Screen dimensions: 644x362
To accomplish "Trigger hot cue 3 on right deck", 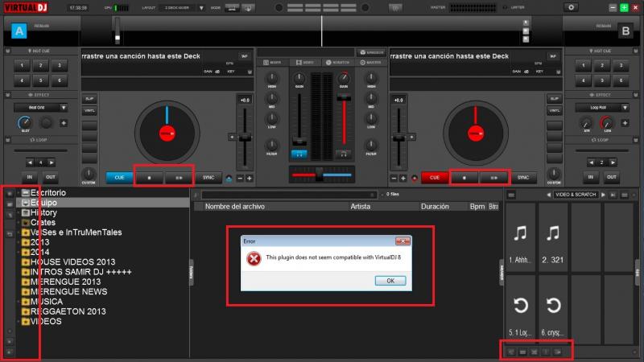I will 621,65.
